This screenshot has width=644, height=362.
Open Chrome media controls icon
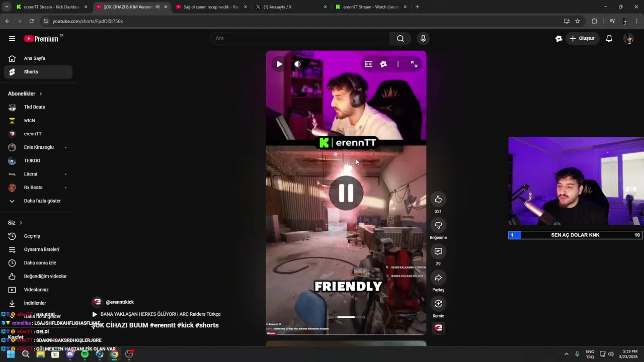pyautogui.click(x=612, y=21)
